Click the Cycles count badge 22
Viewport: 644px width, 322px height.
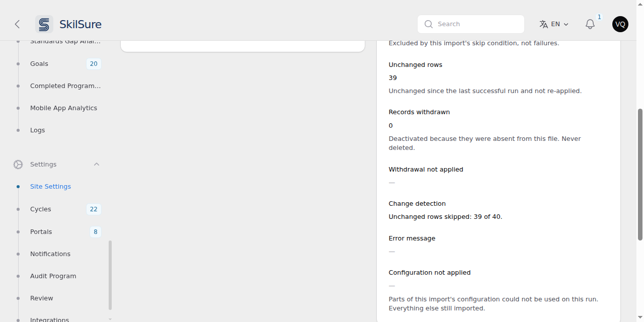click(x=94, y=209)
